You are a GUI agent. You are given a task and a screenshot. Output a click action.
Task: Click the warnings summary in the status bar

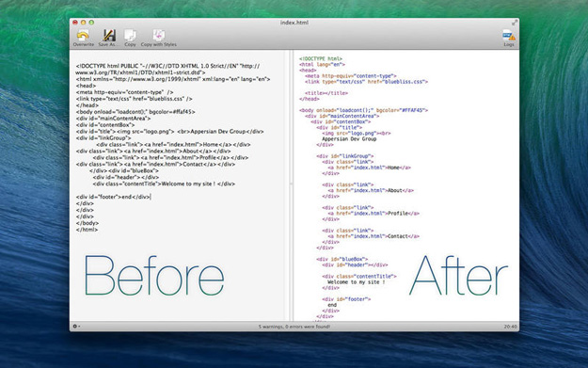coord(294,327)
